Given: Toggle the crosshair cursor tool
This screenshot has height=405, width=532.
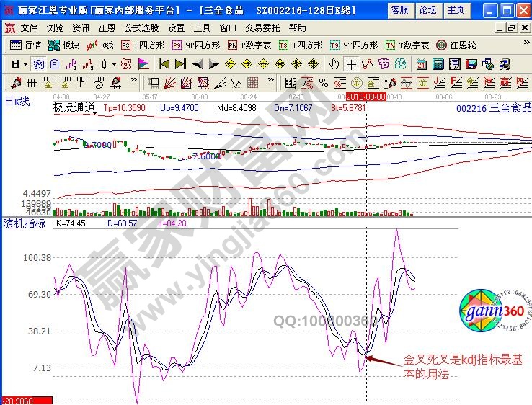Looking at the screenshot, I should click(351, 64).
